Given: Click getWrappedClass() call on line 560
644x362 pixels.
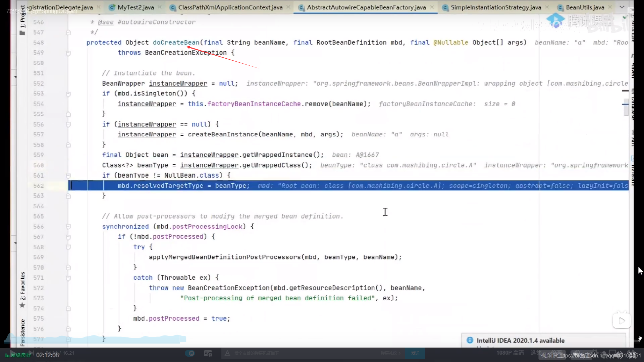Looking at the screenshot, I should pyautogui.click(x=277, y=165).
